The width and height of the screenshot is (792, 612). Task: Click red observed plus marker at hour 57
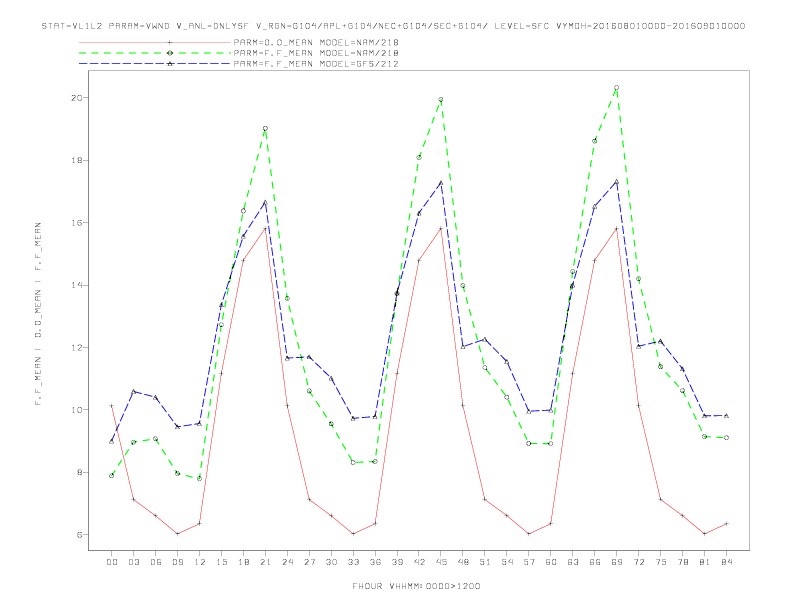pyautogui.click(x=529, y=534)
